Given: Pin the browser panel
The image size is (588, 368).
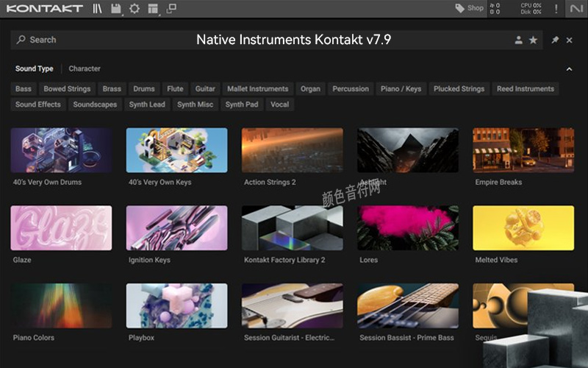Looking at the screenshot, I should pyautogui.click(x=555, y=40).
